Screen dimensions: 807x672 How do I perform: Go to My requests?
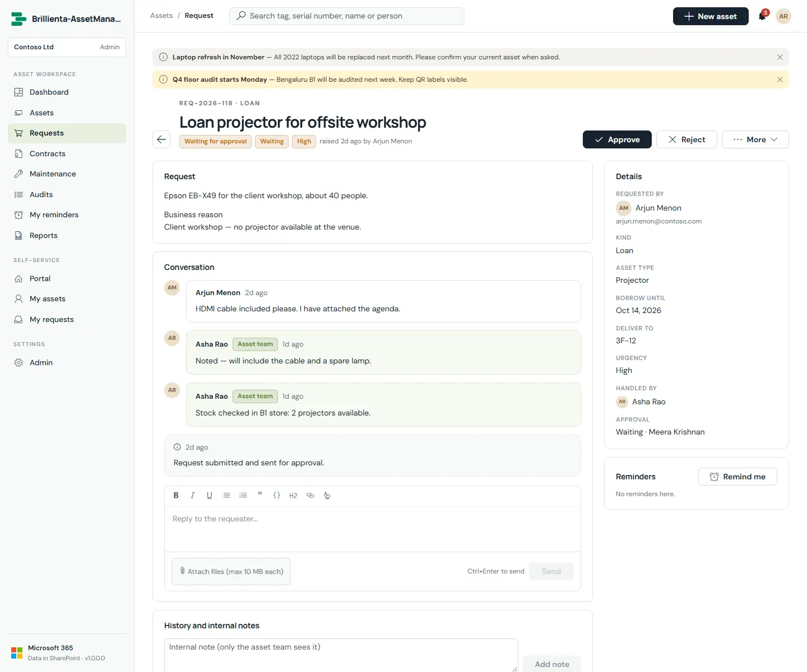coord(67,320)
